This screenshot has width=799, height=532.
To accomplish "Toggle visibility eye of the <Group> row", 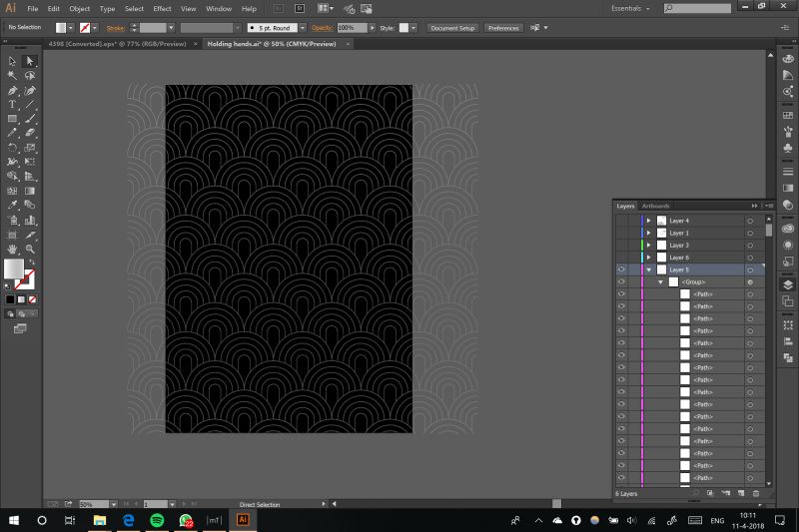I will [621, 281].
